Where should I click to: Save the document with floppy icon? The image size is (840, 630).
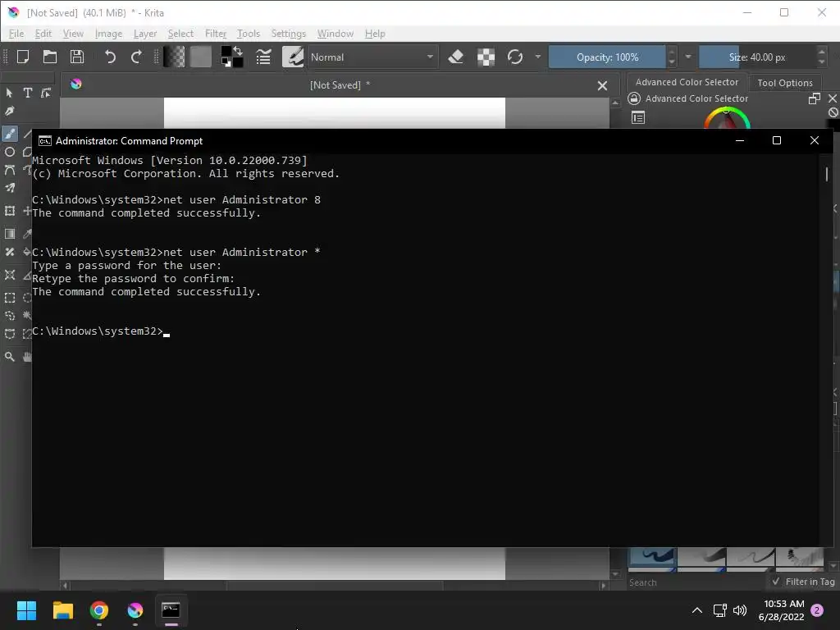coord(77,57)
